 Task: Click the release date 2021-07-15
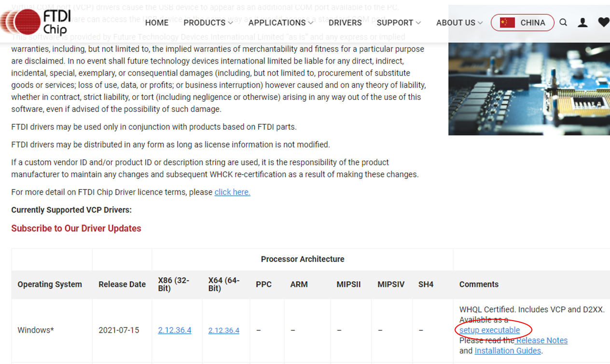tap(119, 330)
